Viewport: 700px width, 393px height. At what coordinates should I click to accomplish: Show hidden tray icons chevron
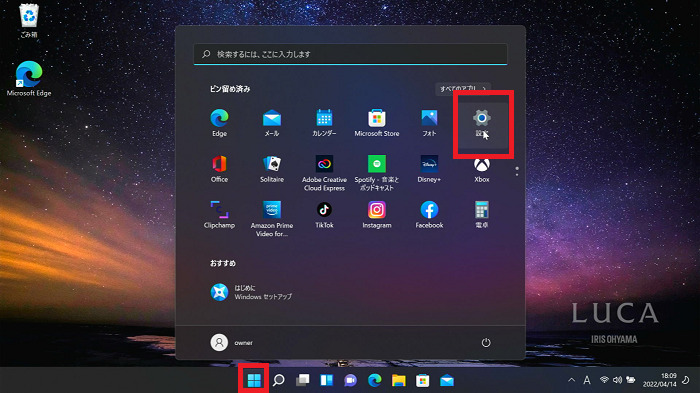tap(571, 380)
